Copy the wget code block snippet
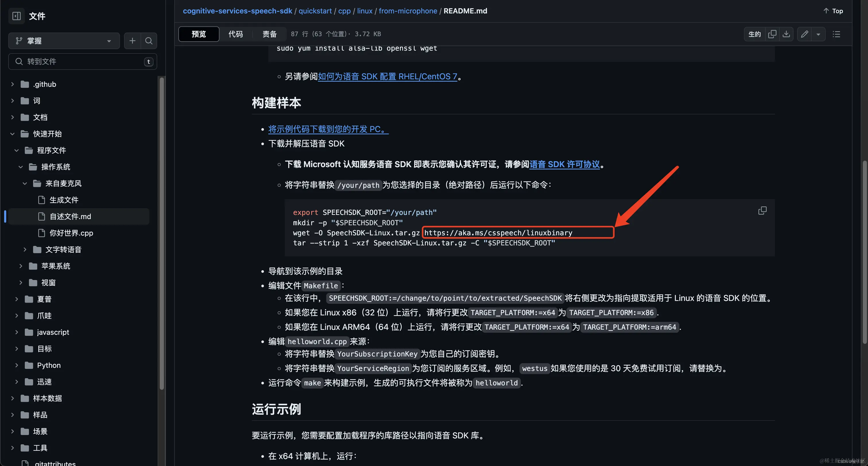The image size is (868, 466). pyautogui.click(x=763, y=210)
